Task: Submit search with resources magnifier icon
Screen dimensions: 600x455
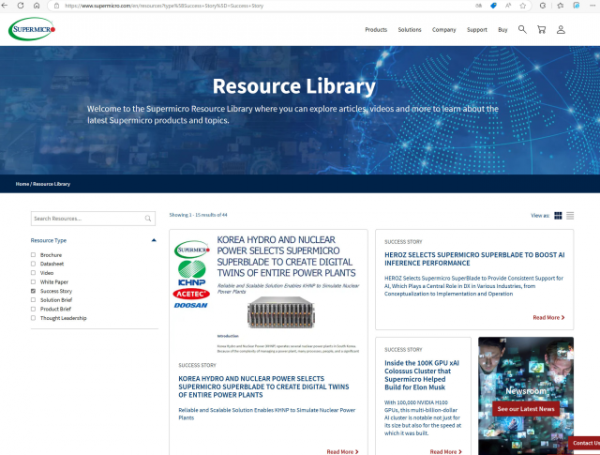Action: [148, 219]
